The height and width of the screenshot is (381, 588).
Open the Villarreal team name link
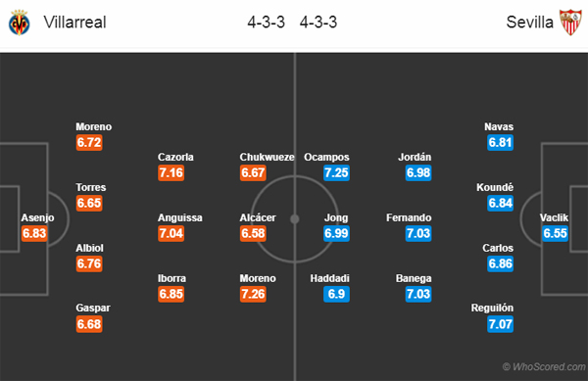[75, 23]
